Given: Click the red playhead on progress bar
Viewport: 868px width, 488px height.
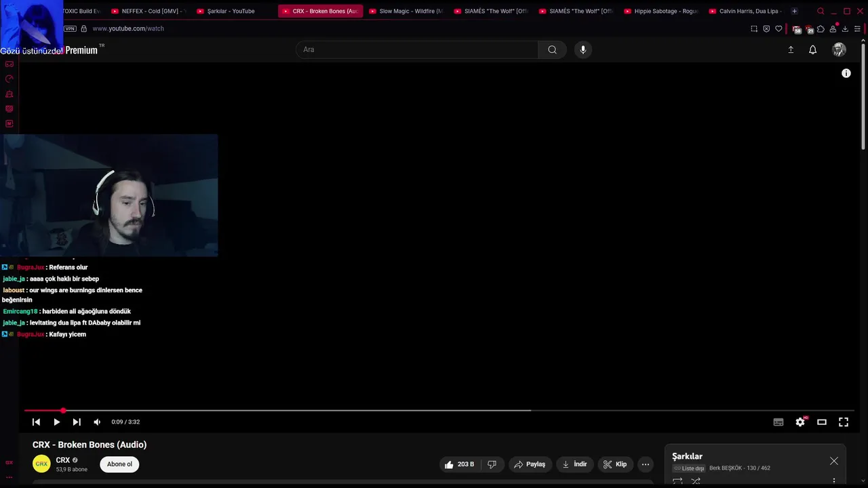Looking at the screenshot, I should coord(63,410).
